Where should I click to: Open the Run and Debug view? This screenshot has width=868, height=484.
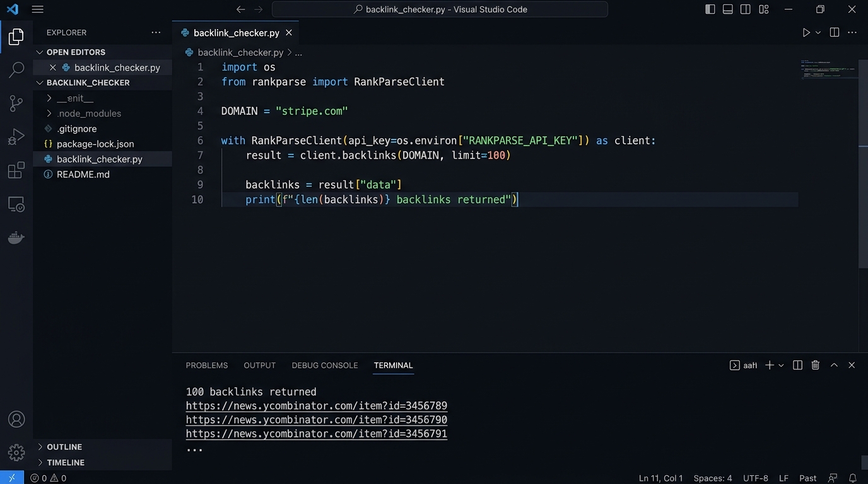pyautogui.click(x=16, y=137)
